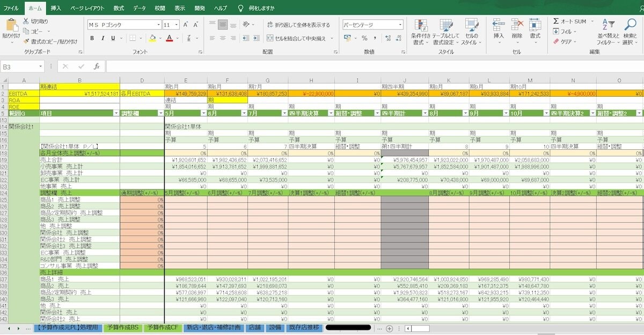Toggle 折り返して全体を表示する wrap text
644x335 pixels.
pyautogui.click(x=298, y=25)
